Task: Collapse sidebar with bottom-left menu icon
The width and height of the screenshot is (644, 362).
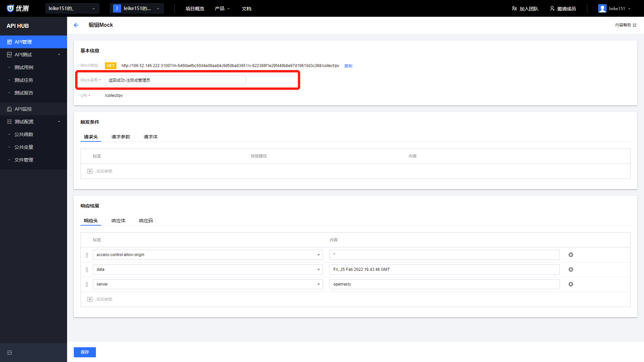Action: [9, 353]
